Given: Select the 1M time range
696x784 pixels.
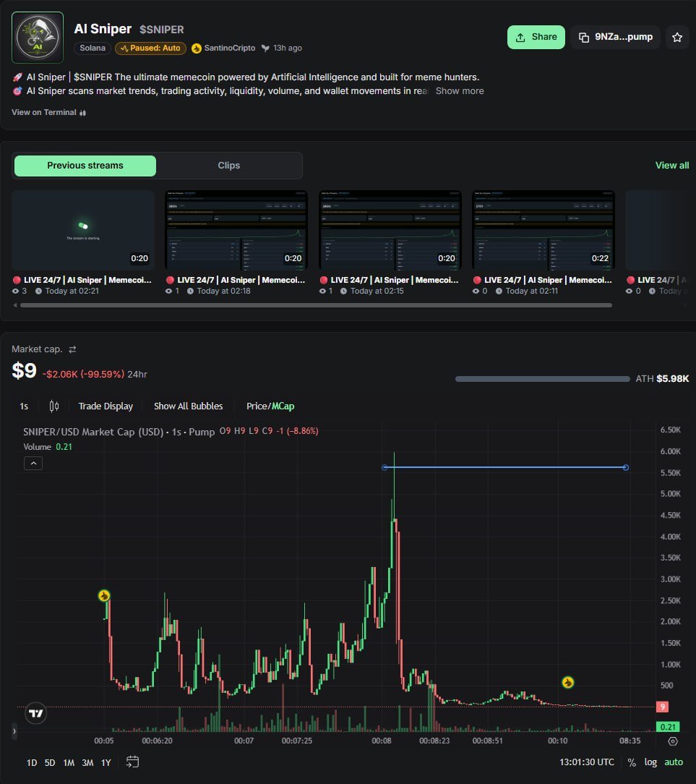Looking at the screenshot, I should click(69, 763).
